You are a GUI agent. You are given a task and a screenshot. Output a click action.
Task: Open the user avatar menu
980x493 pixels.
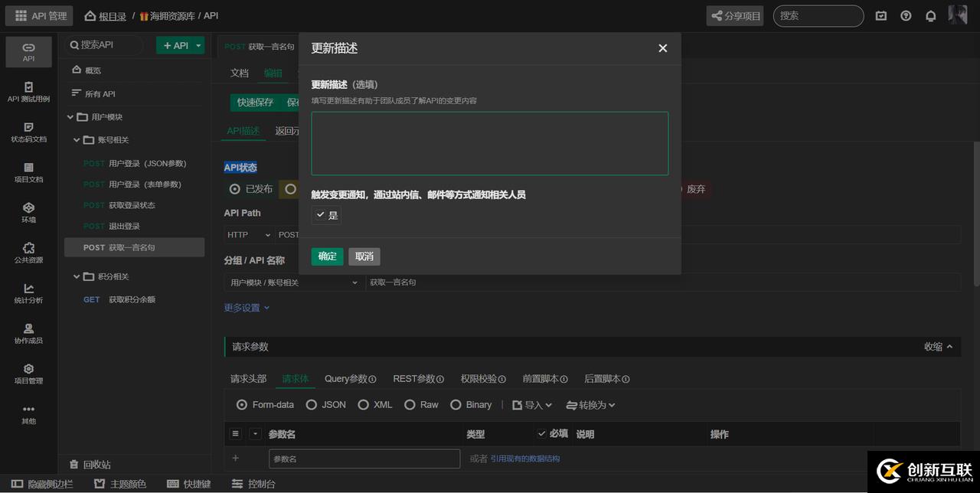(x=958, y=15)
